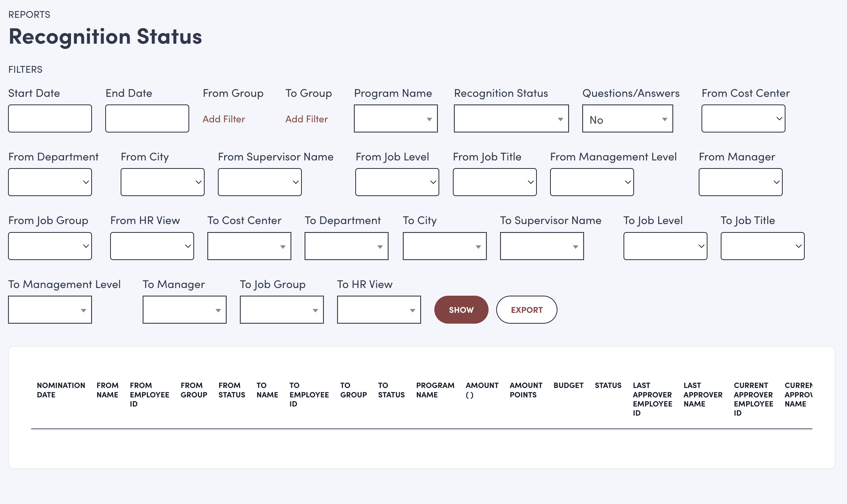Open the To Management Level dropdown
The width and height of the screenshot is (847, 504).
[50, 310]
